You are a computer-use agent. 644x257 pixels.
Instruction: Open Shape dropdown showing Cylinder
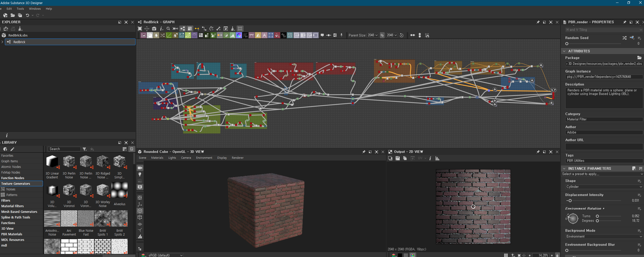pyautogui.click(x=604, y=187)
